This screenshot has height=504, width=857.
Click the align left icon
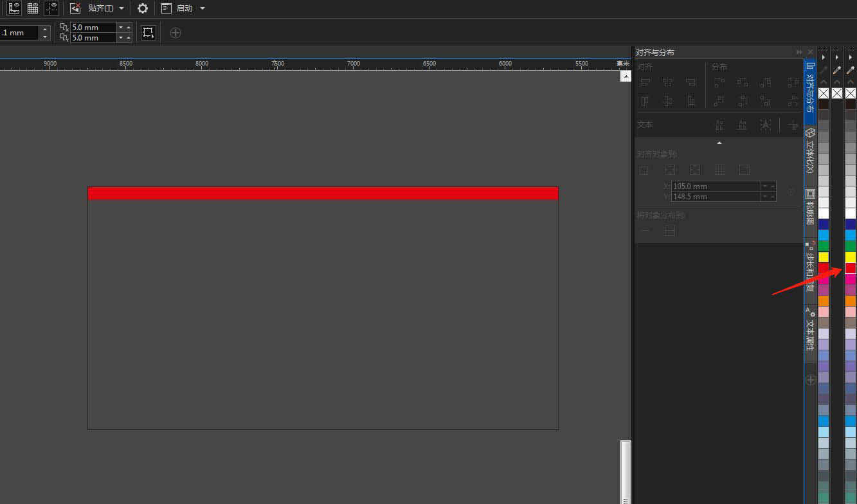pos(645,82)
